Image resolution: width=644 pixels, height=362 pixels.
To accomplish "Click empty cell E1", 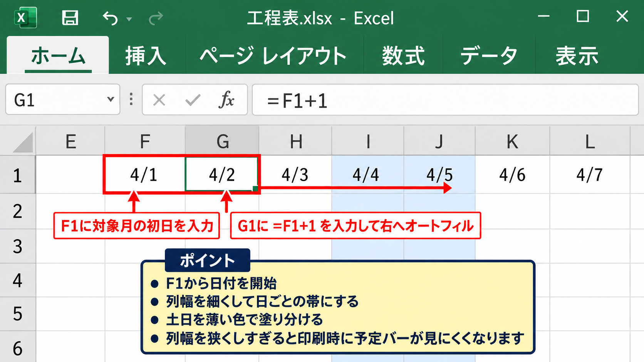I will tap(70, 174).
